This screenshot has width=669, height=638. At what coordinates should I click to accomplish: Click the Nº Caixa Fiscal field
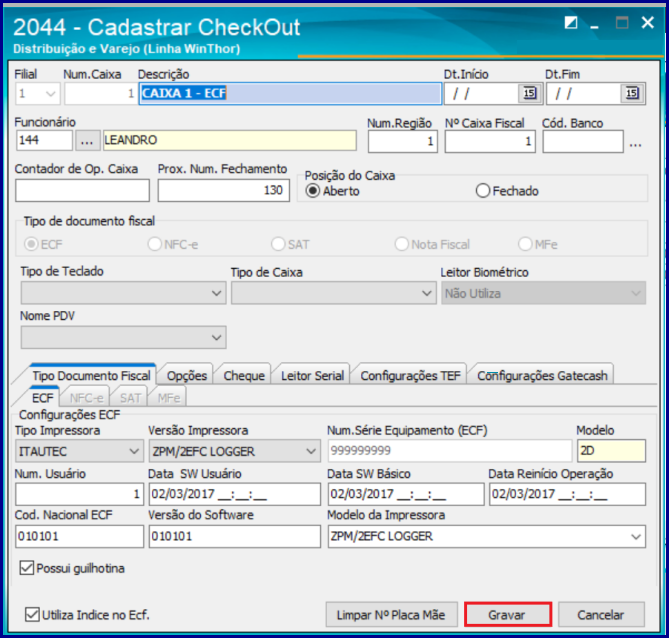pos(490,141)
